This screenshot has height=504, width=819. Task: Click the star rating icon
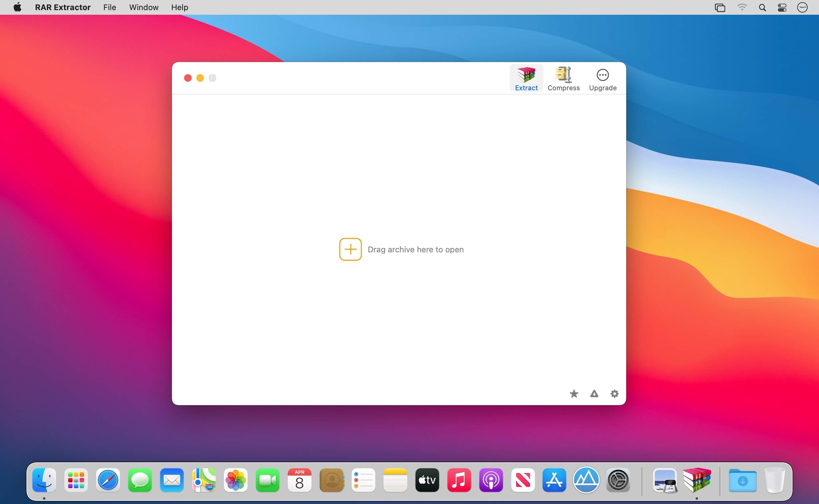[x=574, y=394]
